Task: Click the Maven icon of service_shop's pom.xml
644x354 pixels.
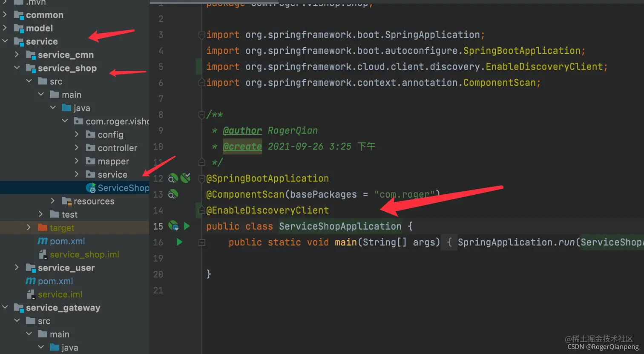Action: (x=43, y=241)
